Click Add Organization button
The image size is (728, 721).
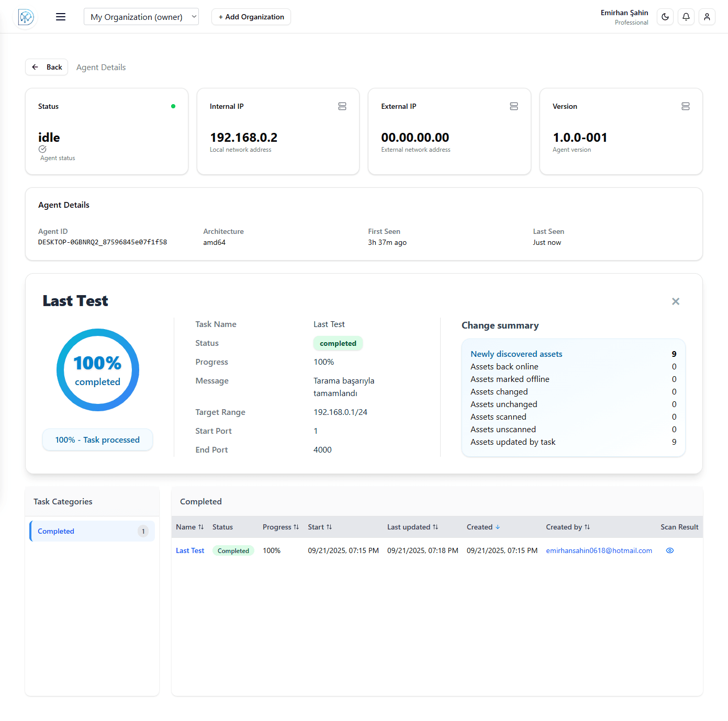(251, 17)
